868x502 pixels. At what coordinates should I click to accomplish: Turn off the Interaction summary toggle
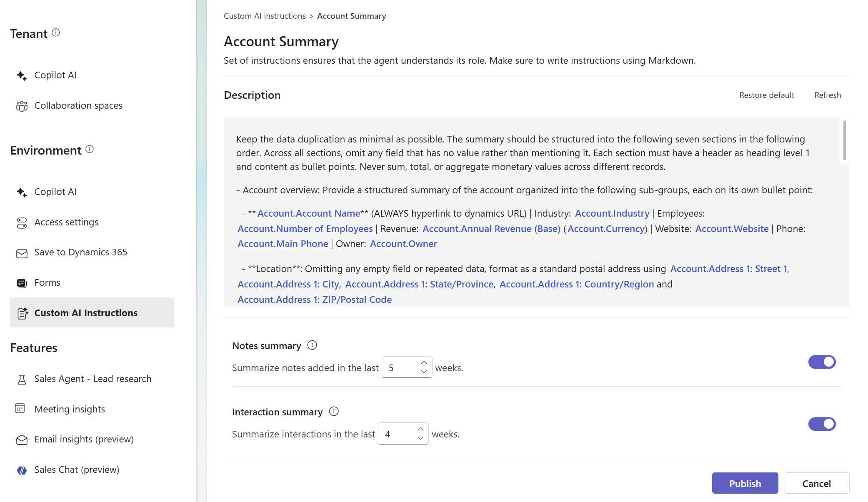[822, 424]
